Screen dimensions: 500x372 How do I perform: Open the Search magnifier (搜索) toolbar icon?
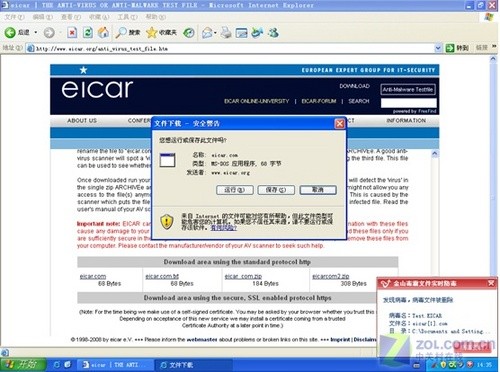[x=121, y=32]
